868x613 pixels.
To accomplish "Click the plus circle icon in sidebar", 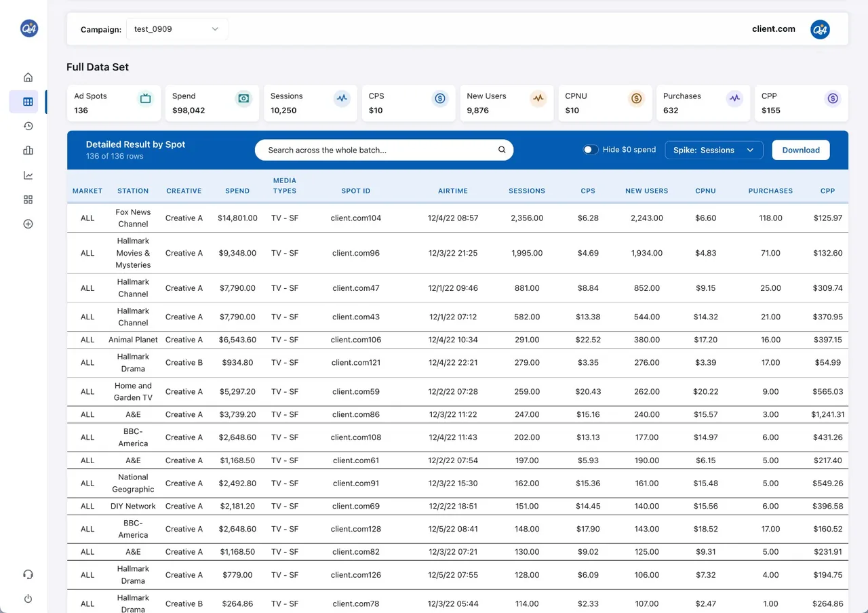I will (28, 224).
